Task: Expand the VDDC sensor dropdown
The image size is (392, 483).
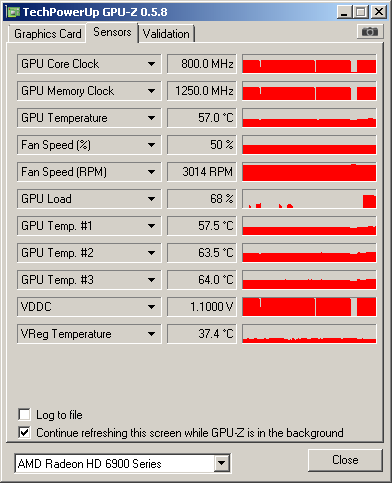Action: point(151,307)
